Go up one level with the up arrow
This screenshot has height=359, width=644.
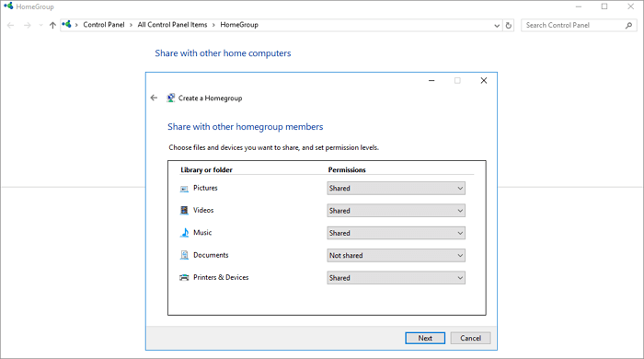(52, 26)
